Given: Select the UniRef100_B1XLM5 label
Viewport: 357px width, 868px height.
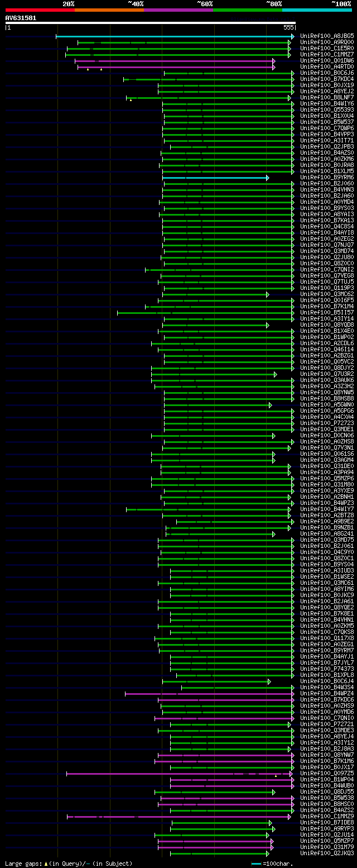Looking at the screenshot, I should pos(327,171).
